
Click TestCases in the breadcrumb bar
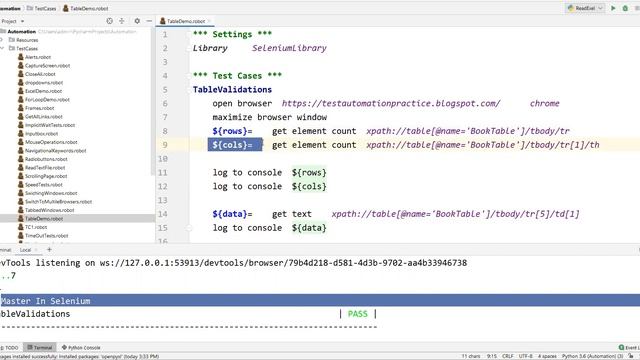[x=42, y=8]
